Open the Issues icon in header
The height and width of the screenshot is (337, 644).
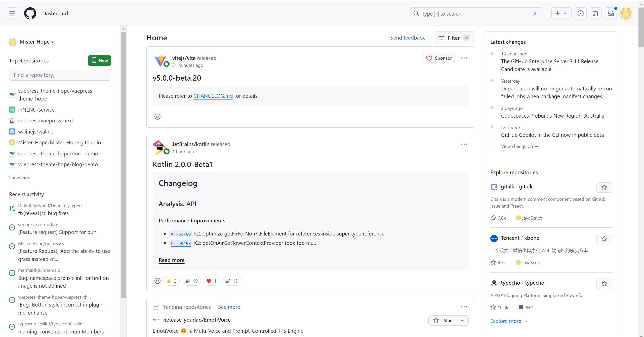[x=580, y=13]
